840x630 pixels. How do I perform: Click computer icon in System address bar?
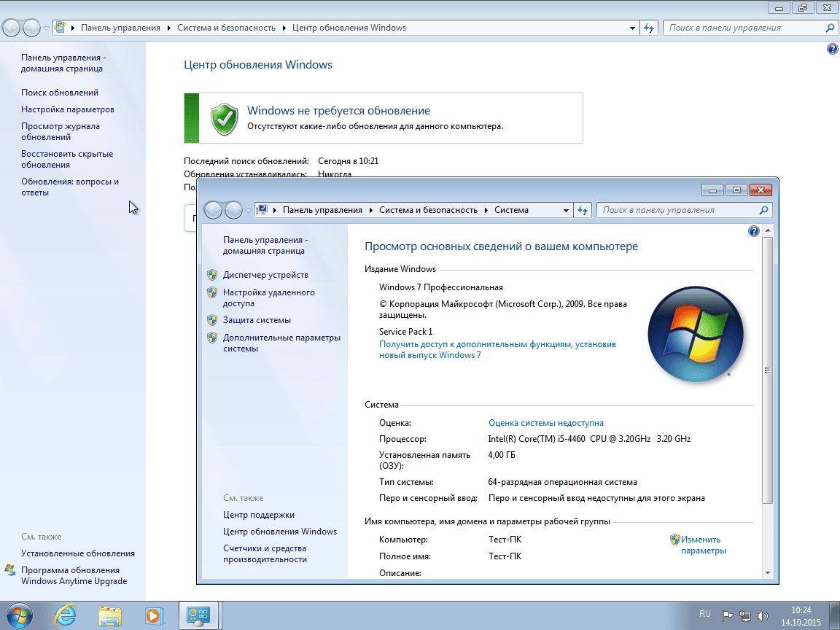262,210
